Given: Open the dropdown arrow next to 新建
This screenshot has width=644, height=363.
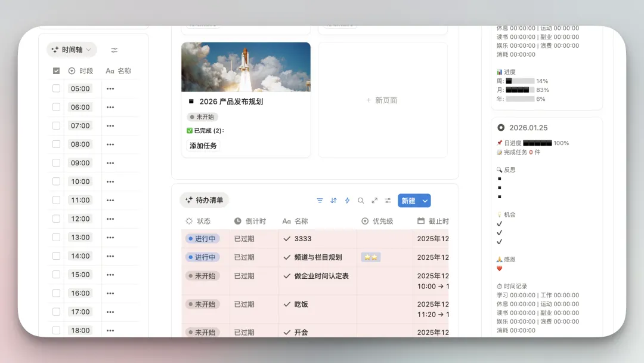Looking at the screenshot, I should click(x=425, y=201).
